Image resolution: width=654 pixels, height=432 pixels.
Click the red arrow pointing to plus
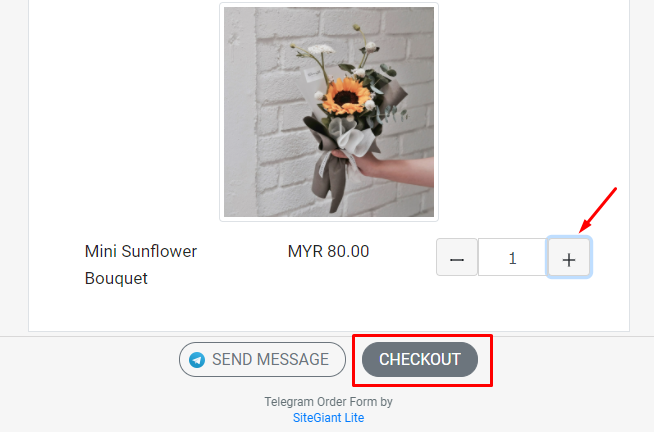tap(597, 211)
